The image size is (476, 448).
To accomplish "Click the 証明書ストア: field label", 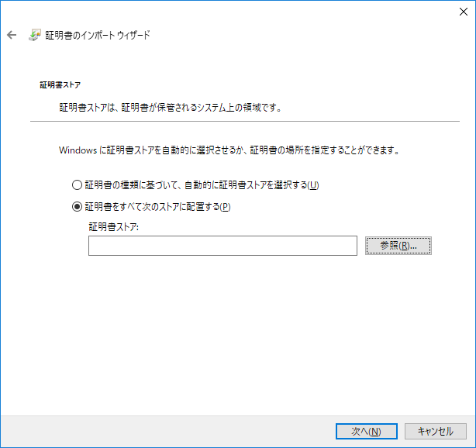I will tap(113, 227).
